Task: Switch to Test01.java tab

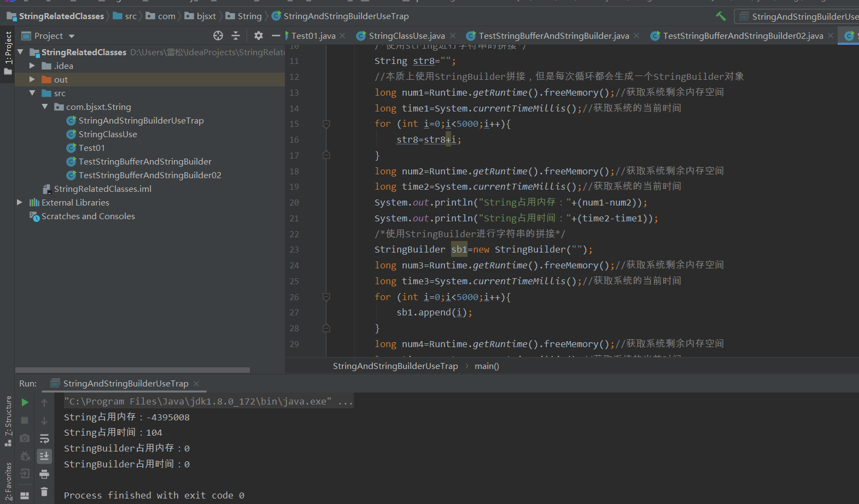Action: [313, 36]
